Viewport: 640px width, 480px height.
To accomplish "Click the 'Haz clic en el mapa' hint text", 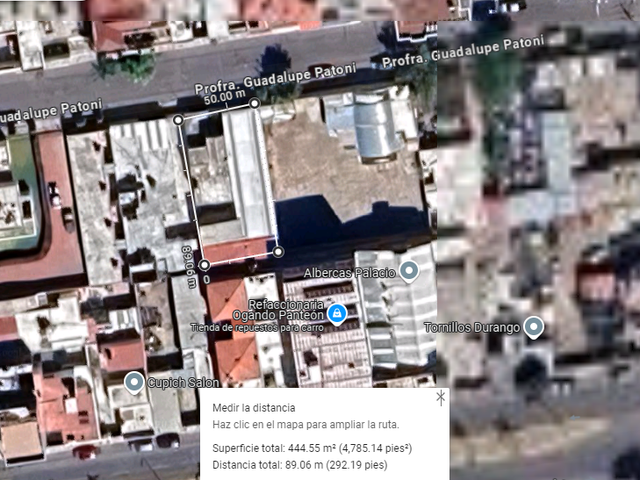I will click(x=306, y=424).
